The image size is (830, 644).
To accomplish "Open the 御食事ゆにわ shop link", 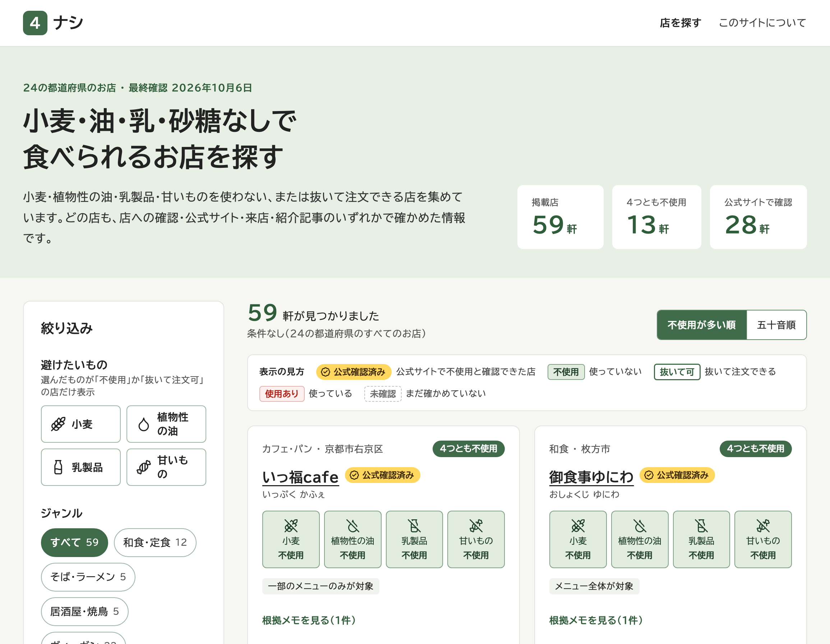I will [x=591, y=477].
